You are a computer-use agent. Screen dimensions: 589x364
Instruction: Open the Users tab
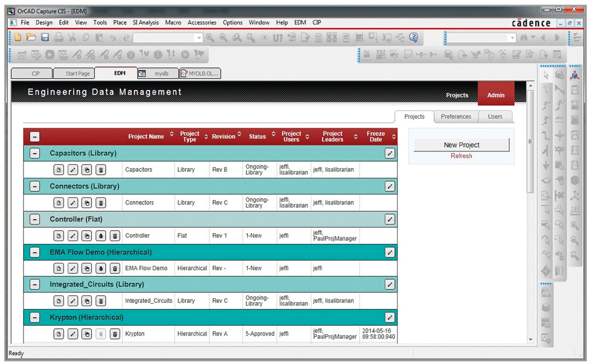(x=495, y=117)
